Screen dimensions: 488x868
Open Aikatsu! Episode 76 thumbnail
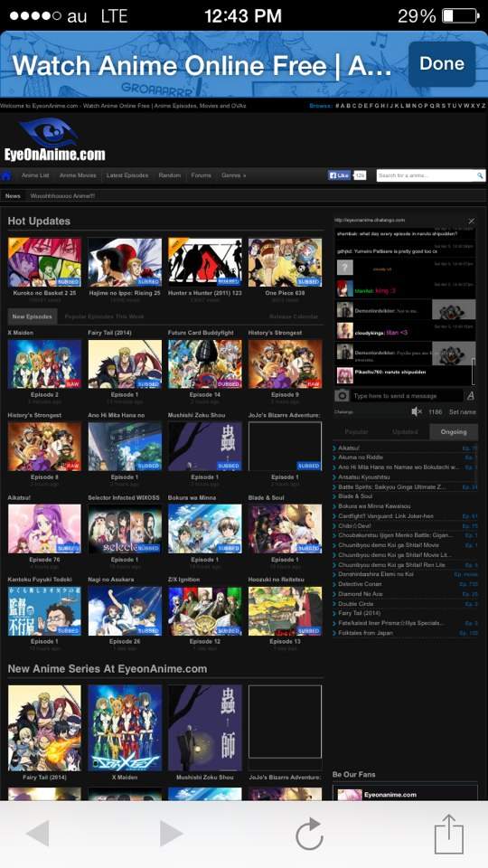point(44,529)
